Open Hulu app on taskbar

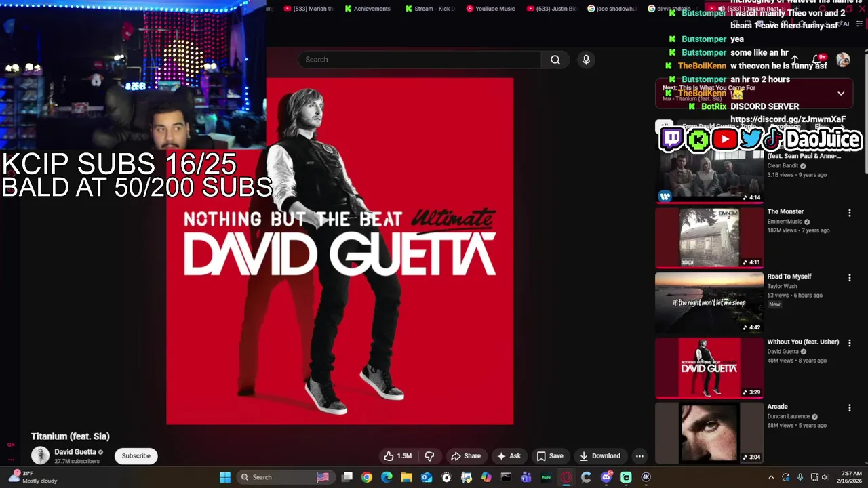pyautogui.click(x=547, y=477)
